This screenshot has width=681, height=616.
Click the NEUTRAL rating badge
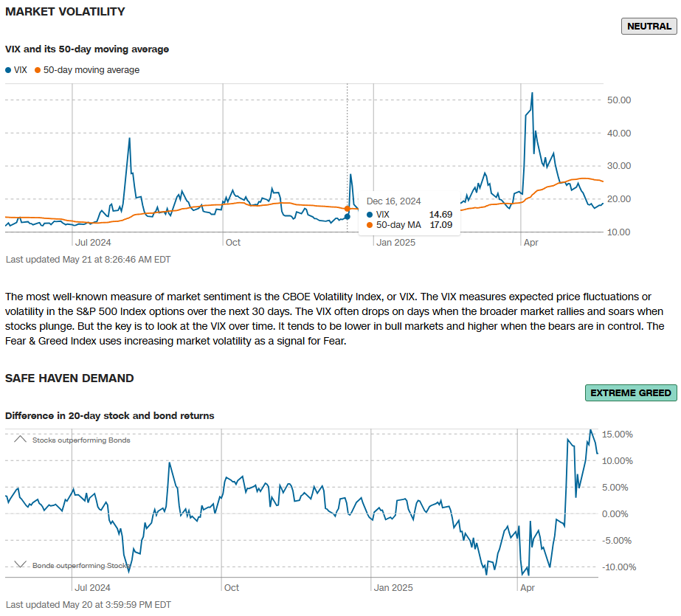[x=649, y=26]
